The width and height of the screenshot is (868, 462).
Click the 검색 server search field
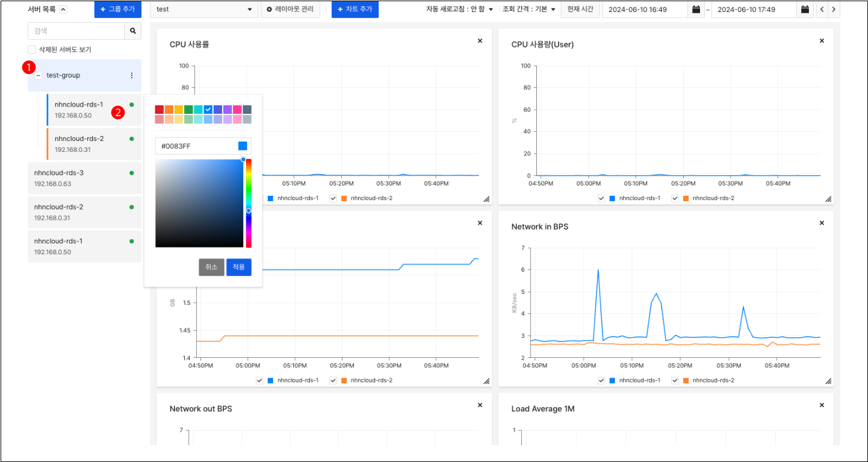76,31
